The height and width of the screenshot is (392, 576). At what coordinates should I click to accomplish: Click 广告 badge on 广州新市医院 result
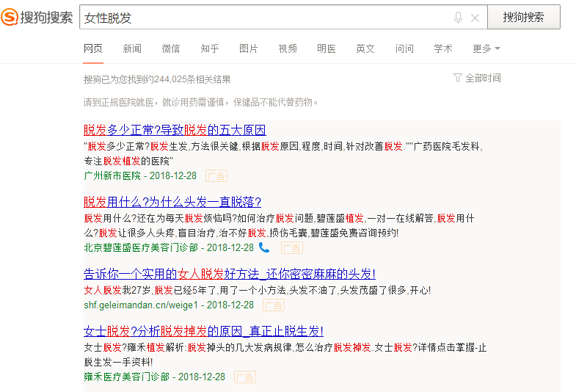[x=216, y=176]
